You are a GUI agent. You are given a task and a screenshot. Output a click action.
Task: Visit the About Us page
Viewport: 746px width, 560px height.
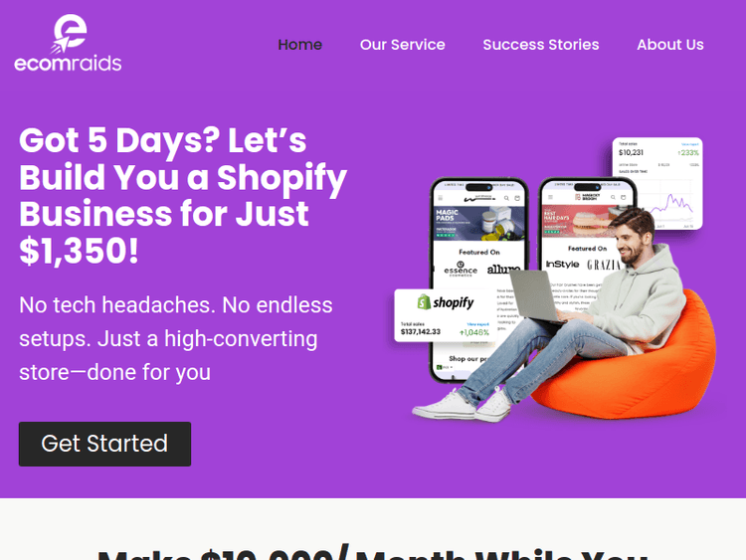[669, 45]
